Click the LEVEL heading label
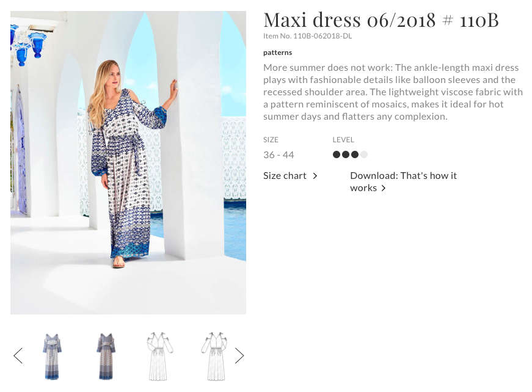Image resolution: width=532 pixels, height=392 pixels. (x=343, y=140)
